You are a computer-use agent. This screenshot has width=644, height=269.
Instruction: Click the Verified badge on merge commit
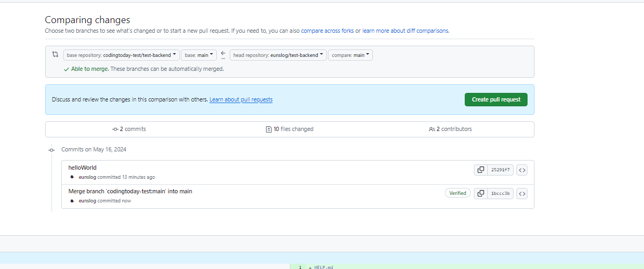click(458, 193)
